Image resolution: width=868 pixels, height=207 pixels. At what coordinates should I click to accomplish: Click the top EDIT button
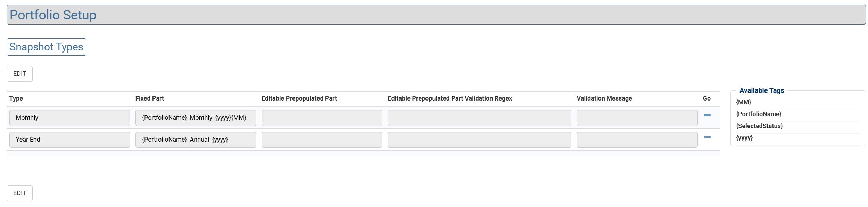(19, 74)
